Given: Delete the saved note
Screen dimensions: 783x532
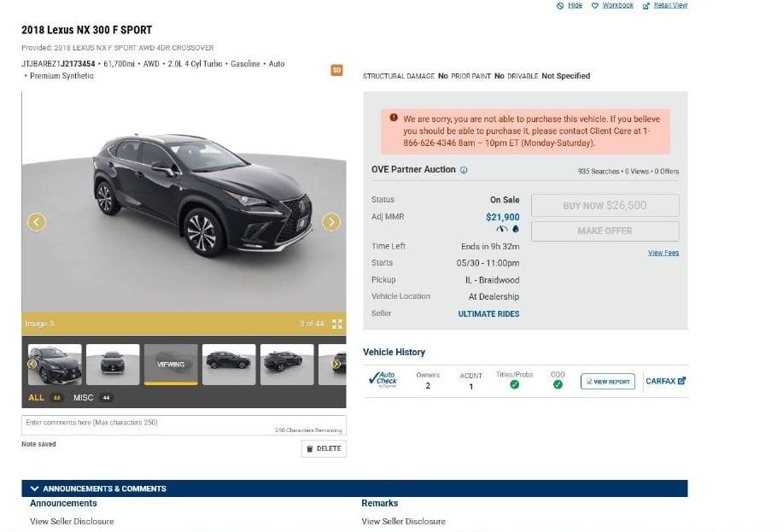Looking at the screenshot, I should click(324, 448).
